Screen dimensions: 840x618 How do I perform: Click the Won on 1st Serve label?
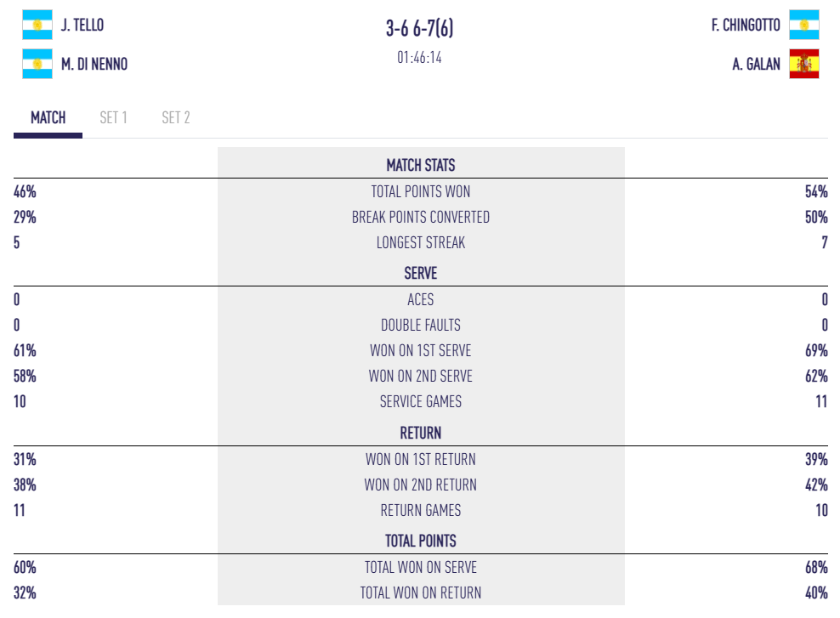pyautogui.click(x=421, y=351)
